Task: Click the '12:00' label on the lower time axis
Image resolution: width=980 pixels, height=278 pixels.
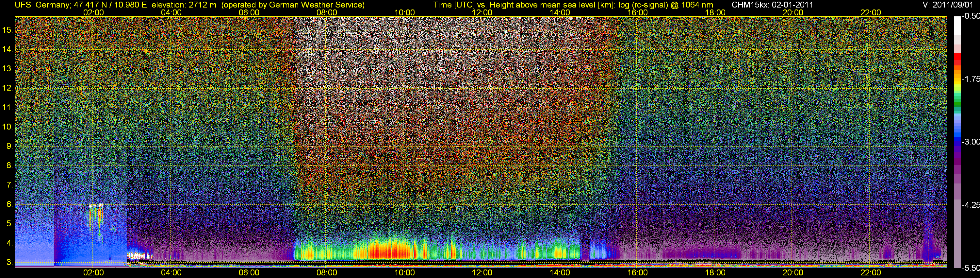Action: (x=482, y=273)
